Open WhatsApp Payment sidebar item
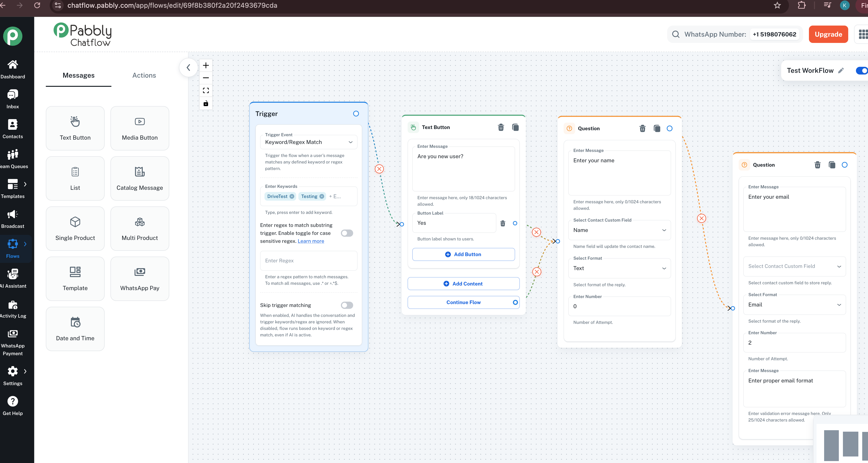 pyautogui.click(x=13, y=342)
